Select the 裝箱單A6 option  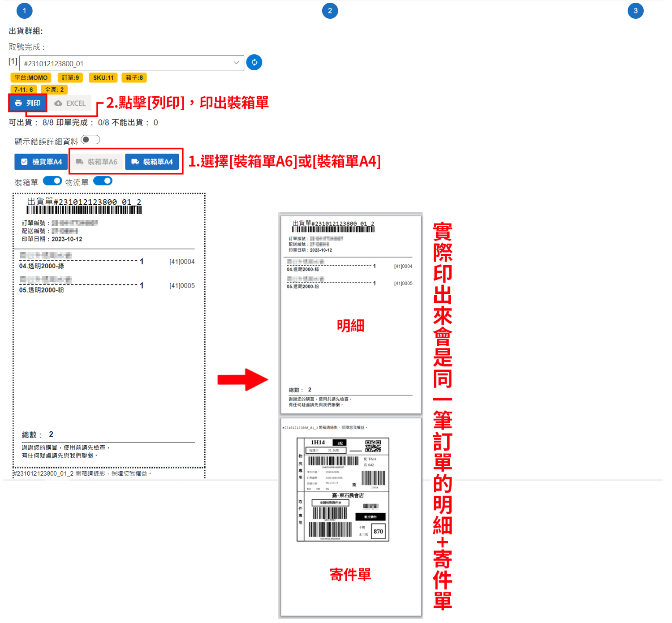click(97, 162)
